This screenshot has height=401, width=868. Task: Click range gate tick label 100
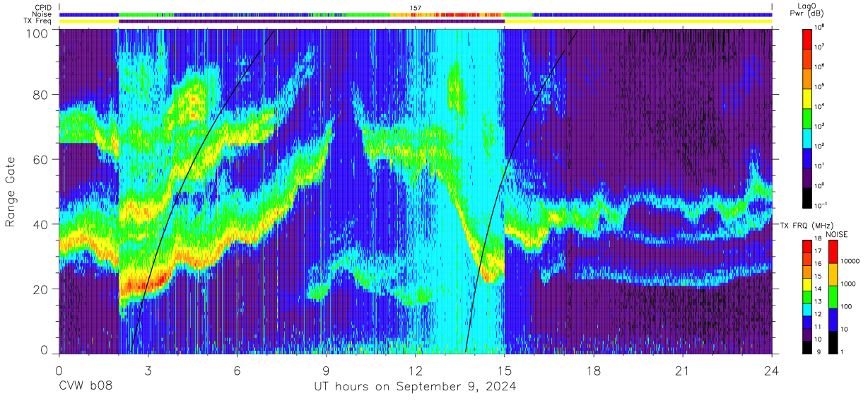coord(38,33)
